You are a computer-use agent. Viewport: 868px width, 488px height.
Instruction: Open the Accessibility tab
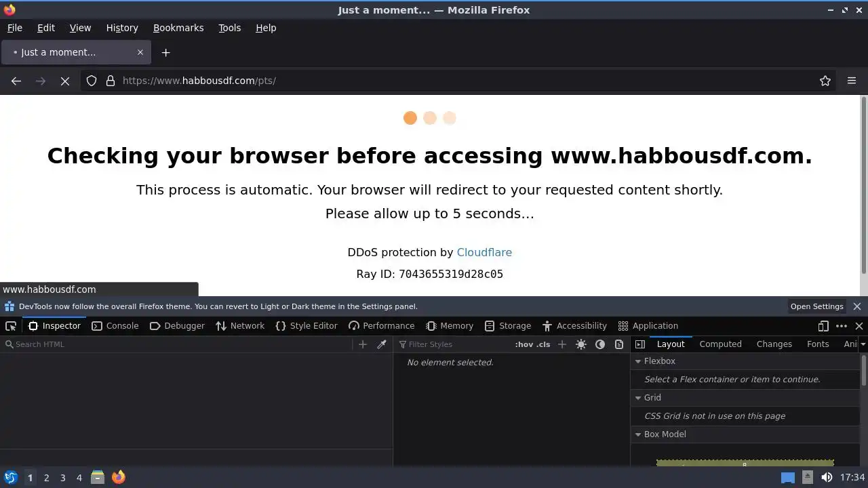point(574,326)
